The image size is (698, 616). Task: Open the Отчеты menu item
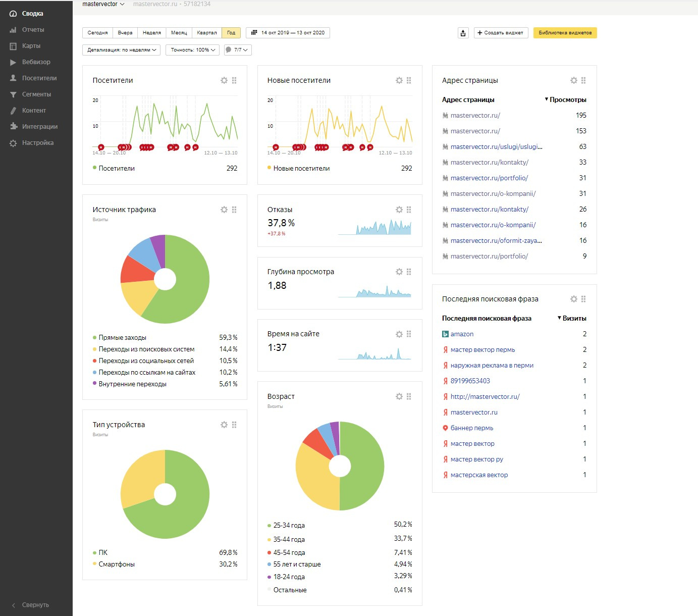coord(33,30)
